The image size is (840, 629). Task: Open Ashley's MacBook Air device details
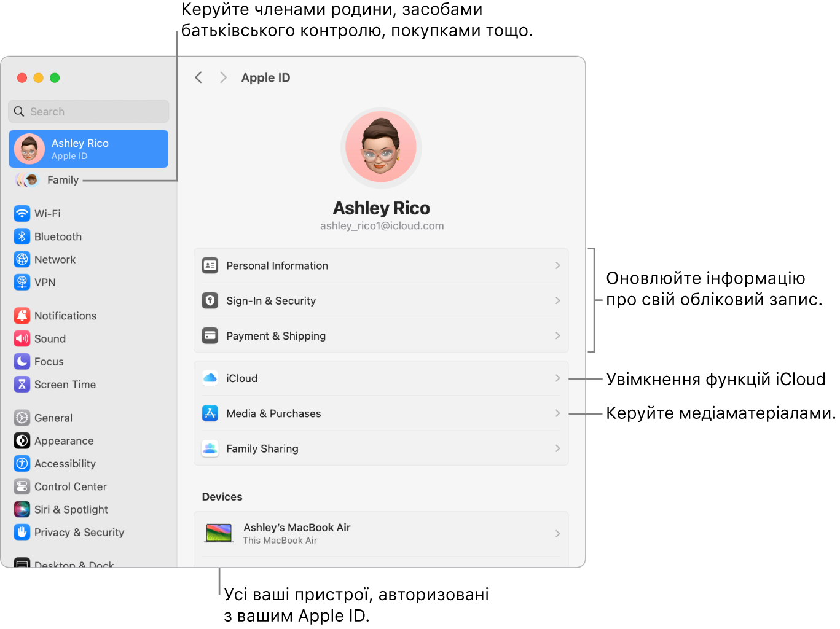pyautogui.click(x=381, y=534)
